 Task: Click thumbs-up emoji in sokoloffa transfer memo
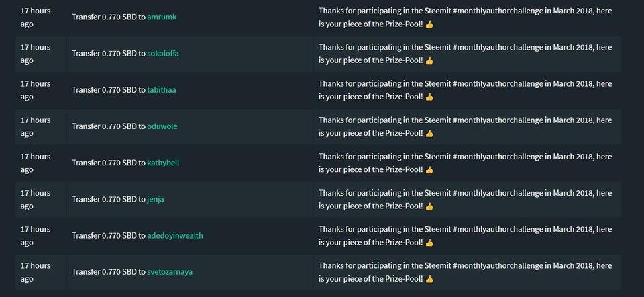[x=429, y=61]
